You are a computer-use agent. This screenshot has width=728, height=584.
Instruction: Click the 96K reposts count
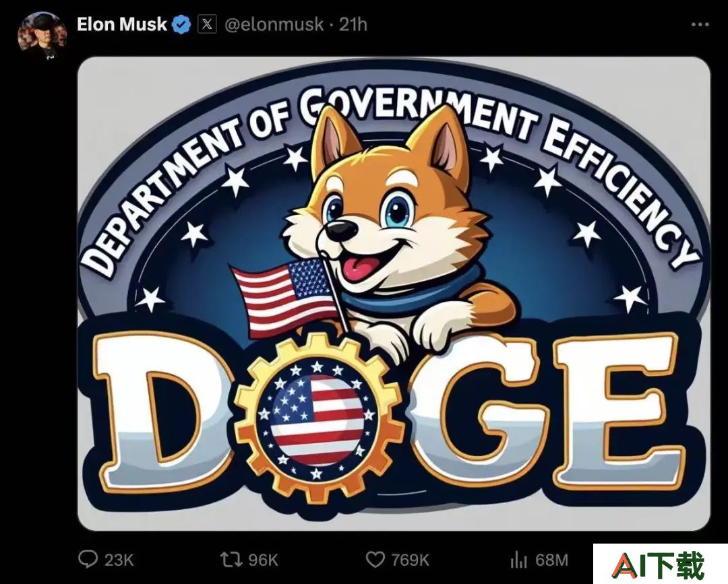263,560
